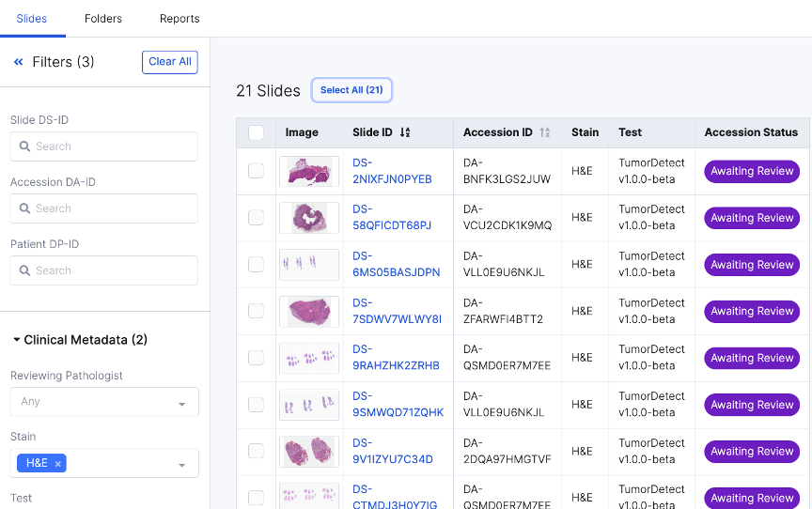
Task: Collapse the Clinical Metadata section
Action: click(17, 340)
